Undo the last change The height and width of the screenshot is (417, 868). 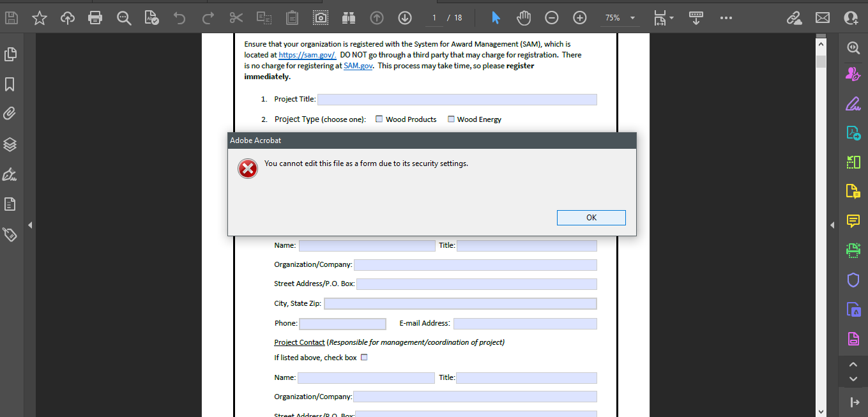(179, 18)
